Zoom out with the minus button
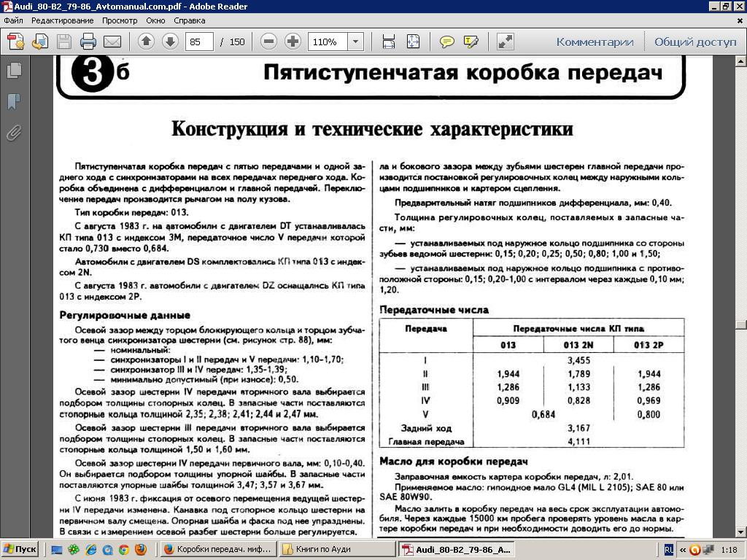Screen dimensions: 747x560 pyautogui.click(x=268, y=42)
